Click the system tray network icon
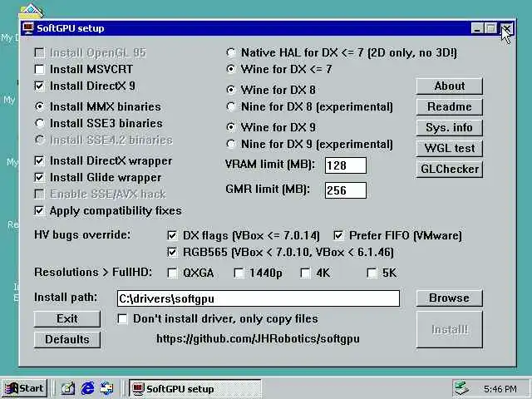 point(462,388)
